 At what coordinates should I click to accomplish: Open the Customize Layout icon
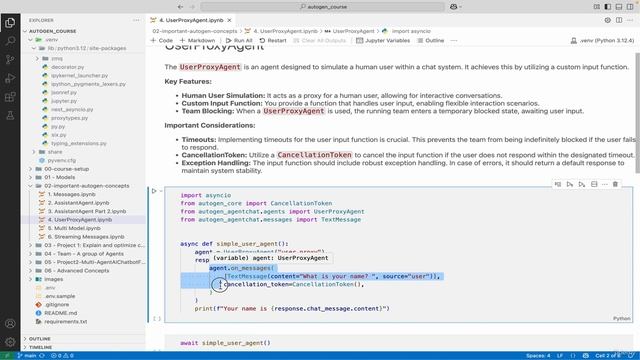pyautogui.click(x=597, y=7)
